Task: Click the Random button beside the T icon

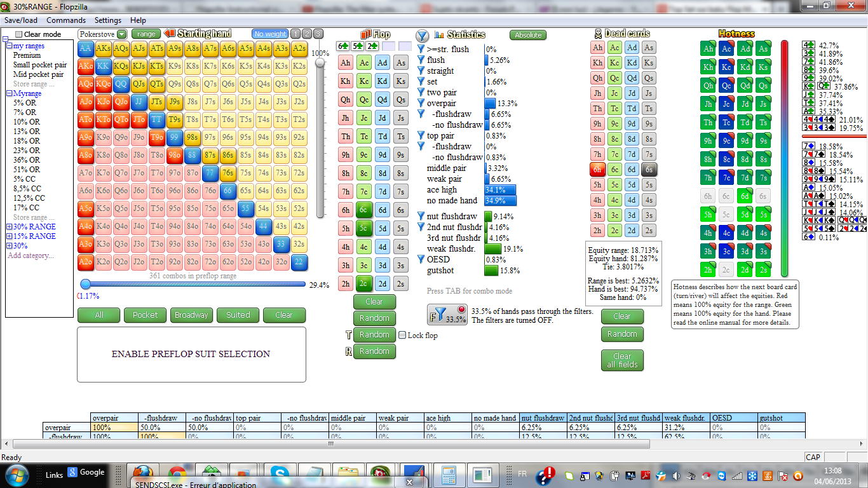Action: click(374, 335)
